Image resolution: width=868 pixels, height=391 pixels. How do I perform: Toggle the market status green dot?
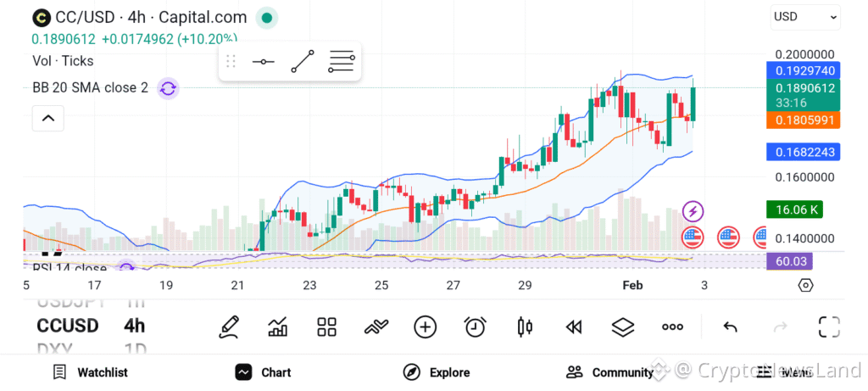tap(267, 17)
